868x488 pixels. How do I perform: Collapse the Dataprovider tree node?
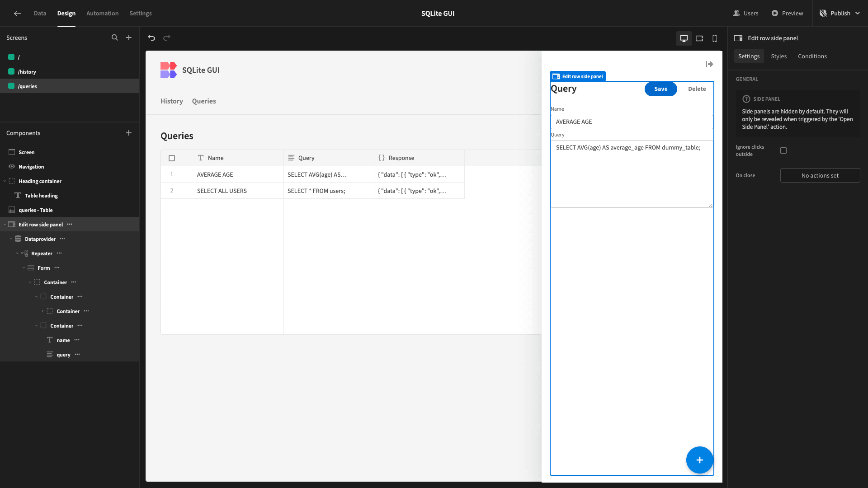[11, 239]
